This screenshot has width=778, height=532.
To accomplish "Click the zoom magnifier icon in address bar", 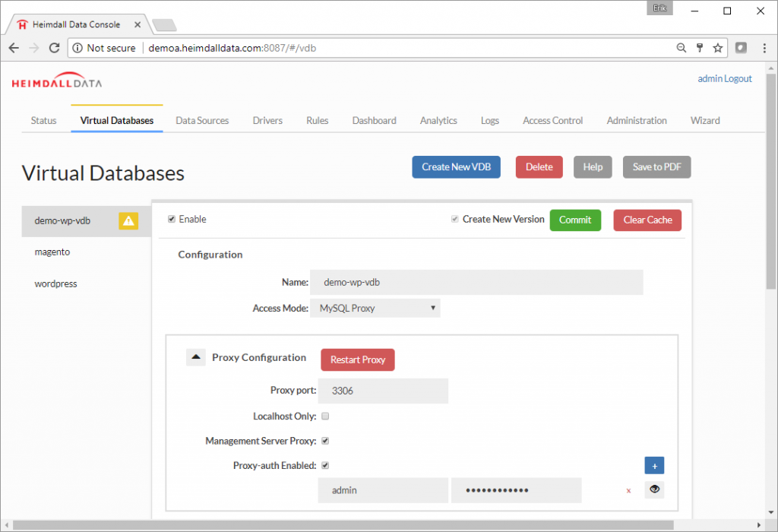I will (x=682, y=48).
